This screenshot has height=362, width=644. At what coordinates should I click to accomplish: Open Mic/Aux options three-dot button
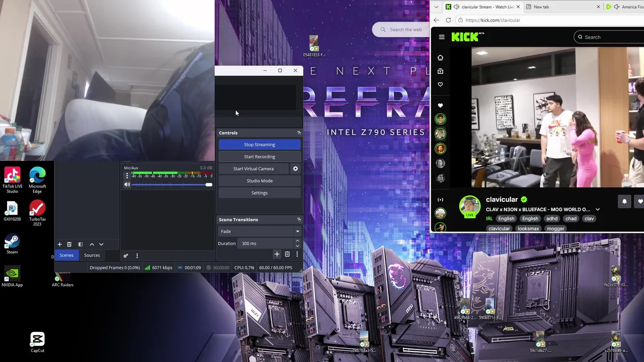point(127,176)
